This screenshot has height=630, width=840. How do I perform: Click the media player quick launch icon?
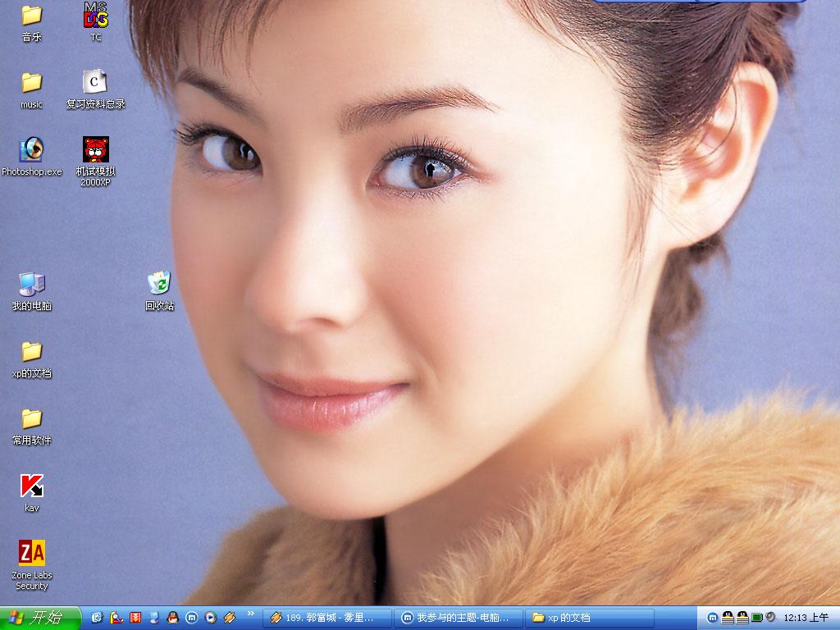click(211, 617)
